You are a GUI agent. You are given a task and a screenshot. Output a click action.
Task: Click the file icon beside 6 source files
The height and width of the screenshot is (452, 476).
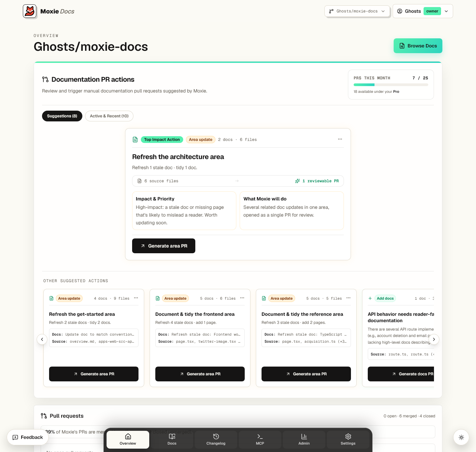[140, 181]
